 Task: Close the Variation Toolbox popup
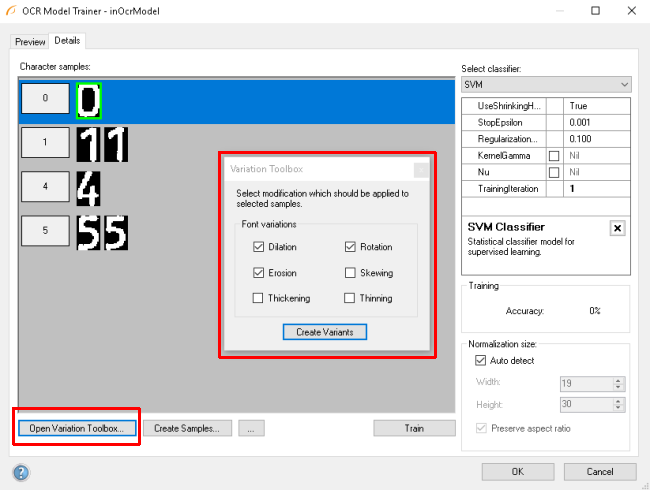421,169
